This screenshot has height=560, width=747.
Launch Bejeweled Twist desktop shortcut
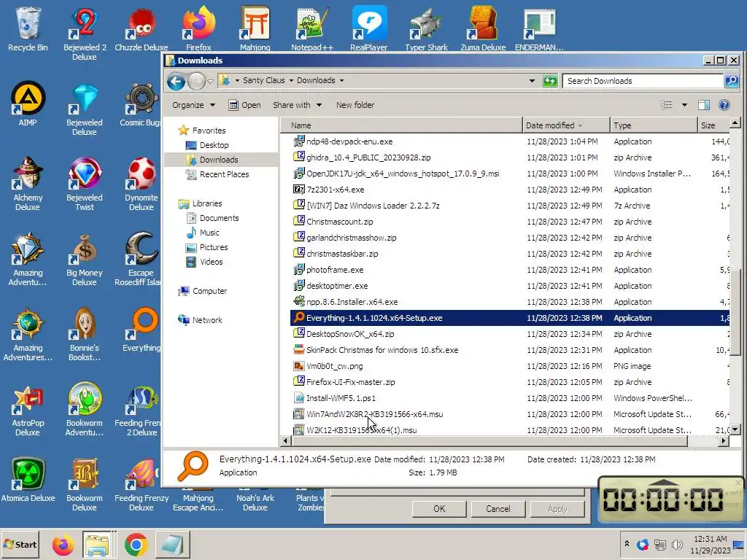85,184
